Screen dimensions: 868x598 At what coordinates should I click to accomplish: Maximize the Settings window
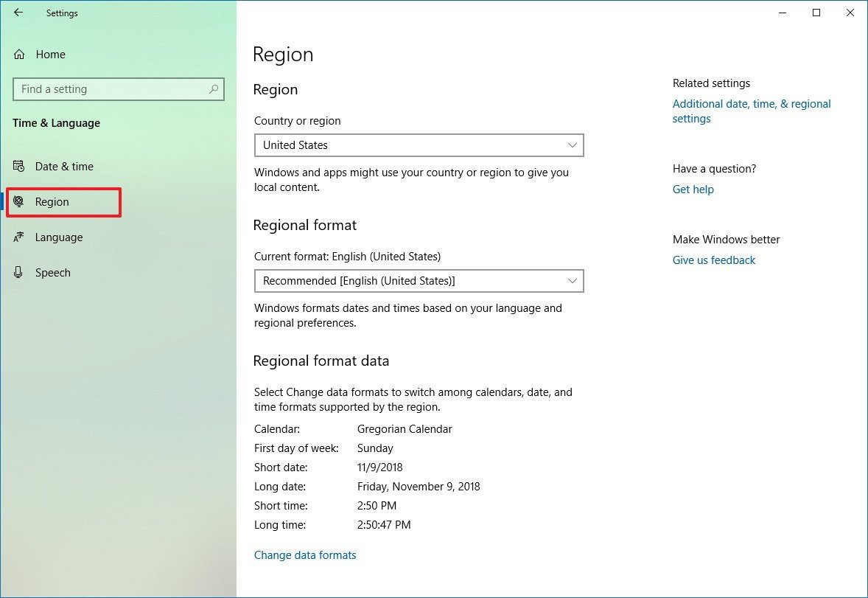pyautogui.click(x=816, y=13)
